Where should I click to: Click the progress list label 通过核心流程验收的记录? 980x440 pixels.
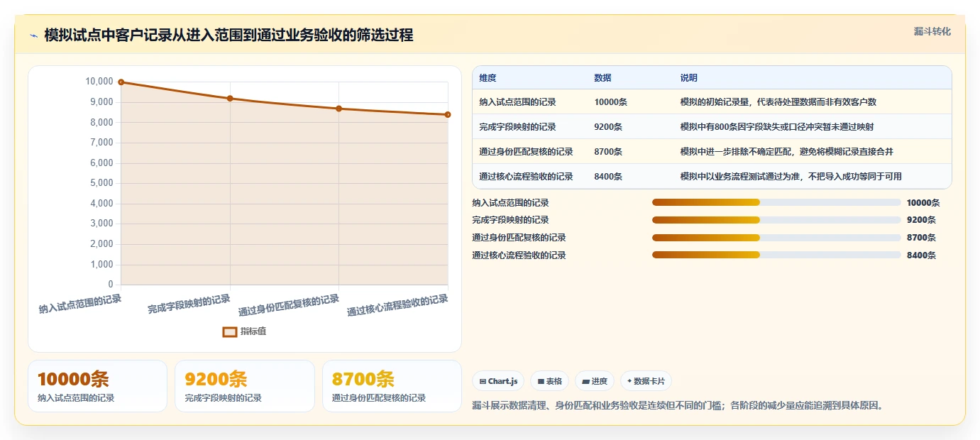coord(519,255)
